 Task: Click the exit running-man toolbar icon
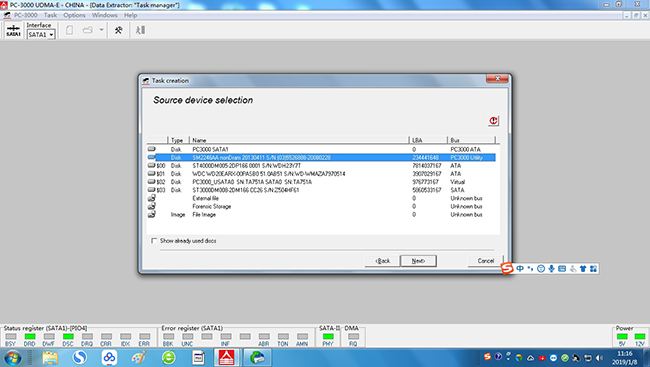[x=141, y=30]
